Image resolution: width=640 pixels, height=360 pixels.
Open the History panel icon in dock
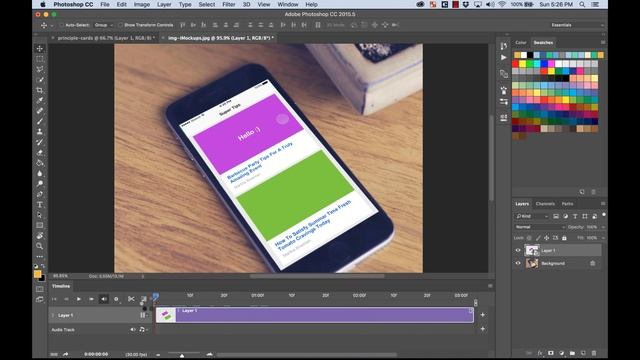pyautogui.click(x=504, y=46)
